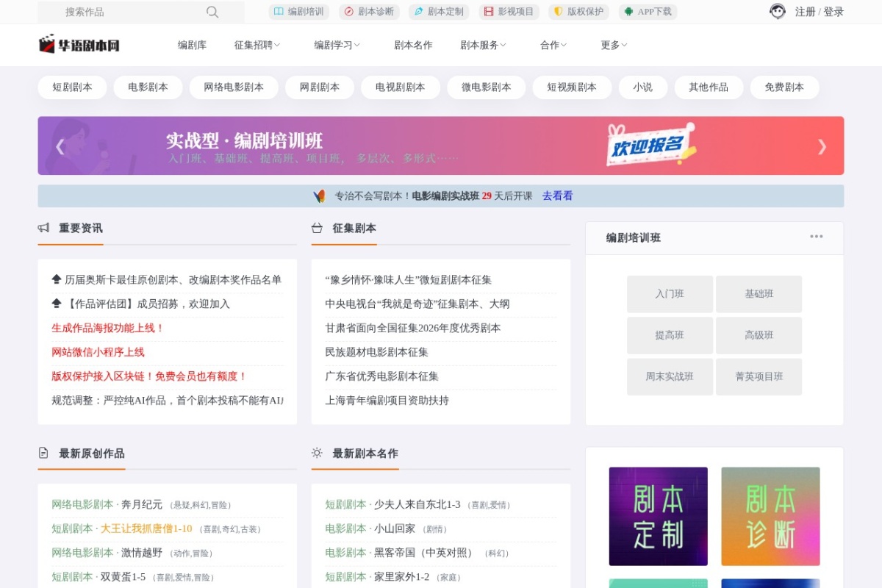This screenshot has width=882, height=588.
Task: Click the 周末实战班 button
Action: click(x=670, y=376)
